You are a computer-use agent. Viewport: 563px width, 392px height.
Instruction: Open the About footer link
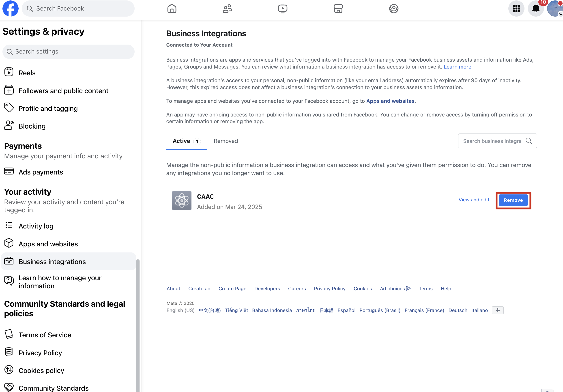[x=173, y=289]
